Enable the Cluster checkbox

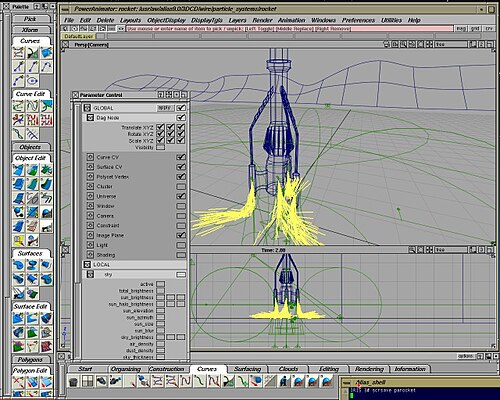(181, 186)
